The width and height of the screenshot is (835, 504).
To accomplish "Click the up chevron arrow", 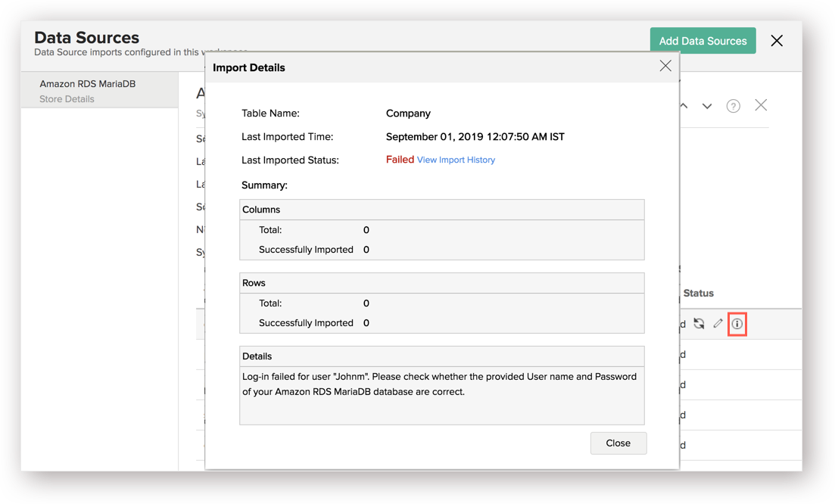I will point(684,106).
